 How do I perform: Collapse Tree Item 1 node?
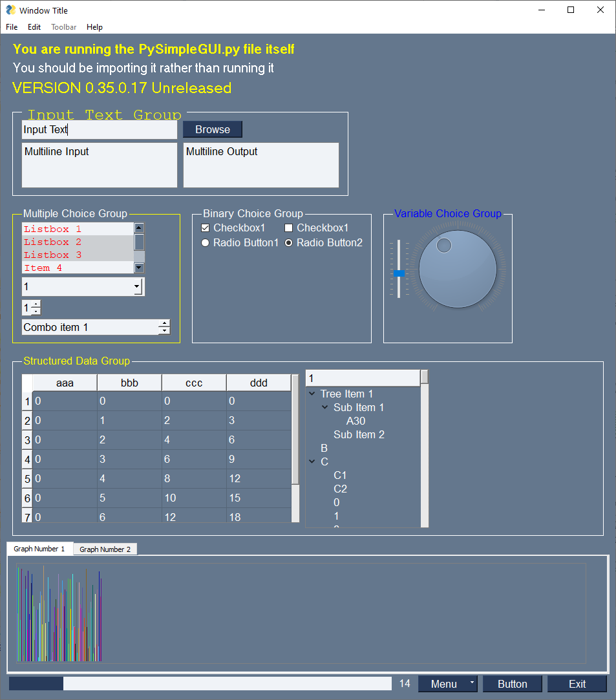(312, 393)
